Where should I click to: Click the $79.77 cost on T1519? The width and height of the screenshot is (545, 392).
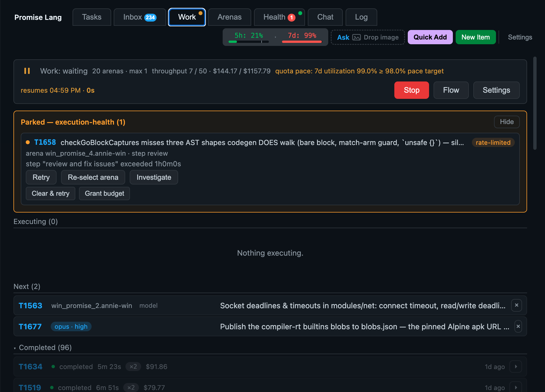(154, 388)
